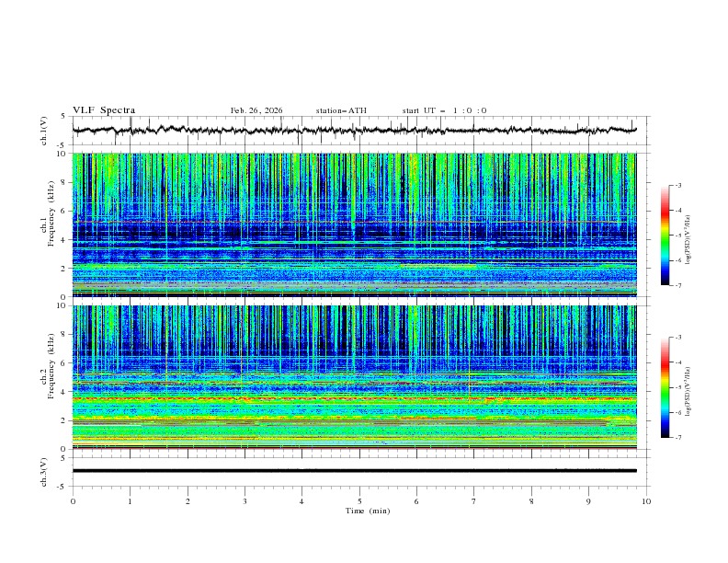Click the ch.1(V) axis label

pyautogui.click(x=44, y=131)
